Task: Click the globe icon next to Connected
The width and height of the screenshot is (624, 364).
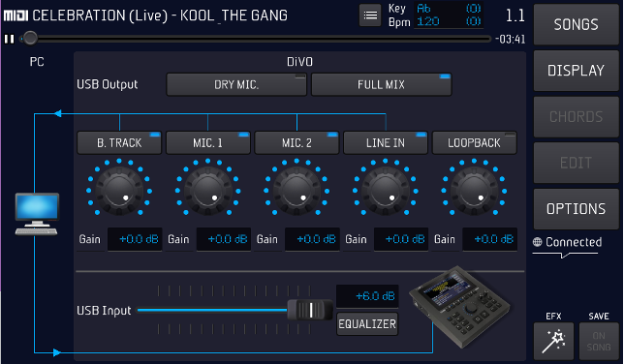Action: [537, 242]
